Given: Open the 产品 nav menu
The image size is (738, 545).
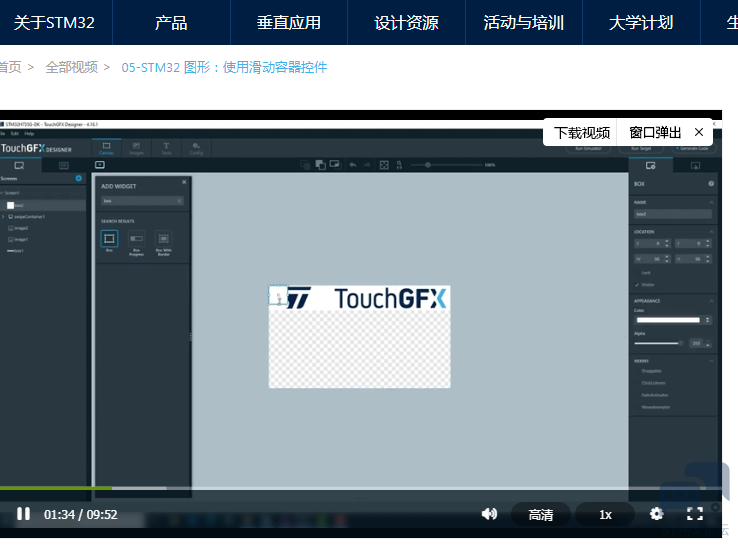Looking at the screenshot, I should [x=171, y=23].
